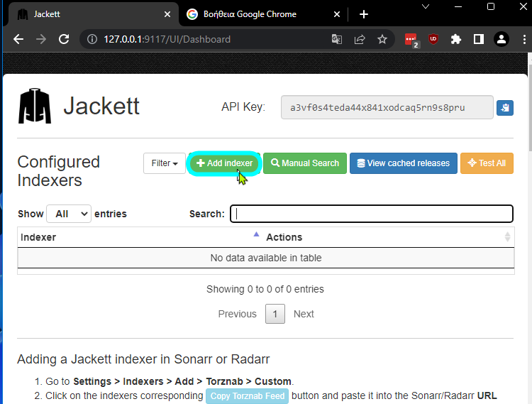Open the Chrome three-dot menu
Viewport: 532px width, 404px height.
[x=524, y=39]
